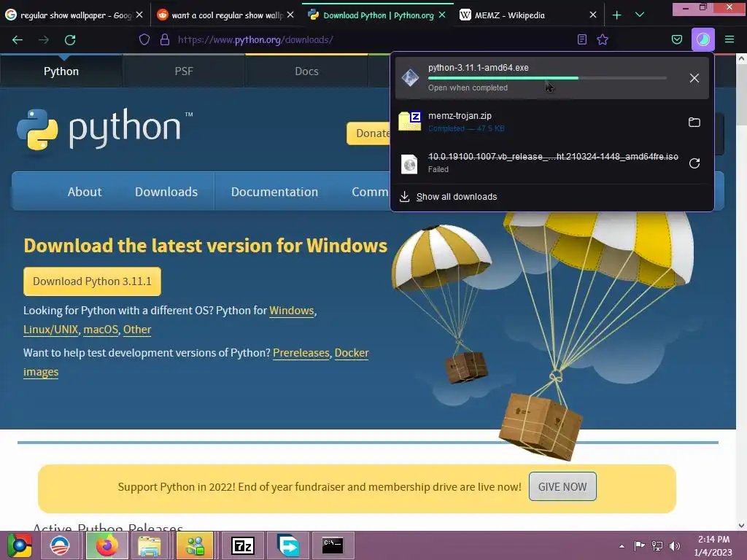Show hidden system tray icons
747x560 pixels.
click(x=622, y=546)
